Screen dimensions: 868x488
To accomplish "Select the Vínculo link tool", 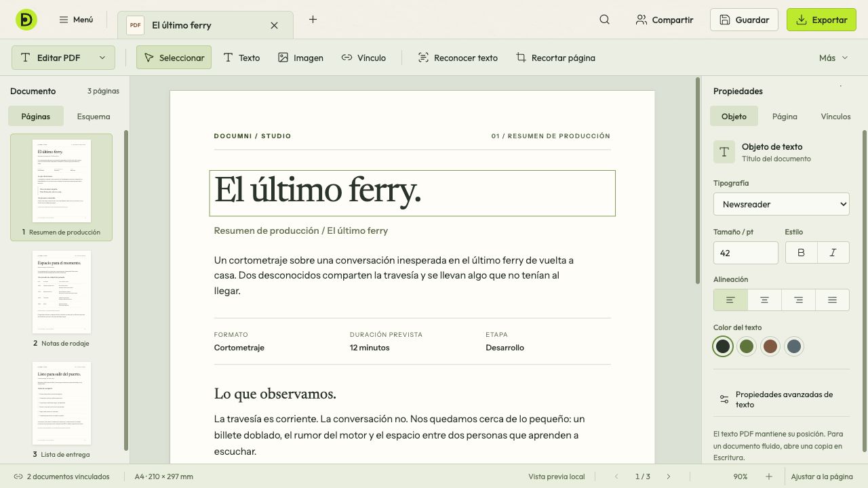I will tap(363, 58).
